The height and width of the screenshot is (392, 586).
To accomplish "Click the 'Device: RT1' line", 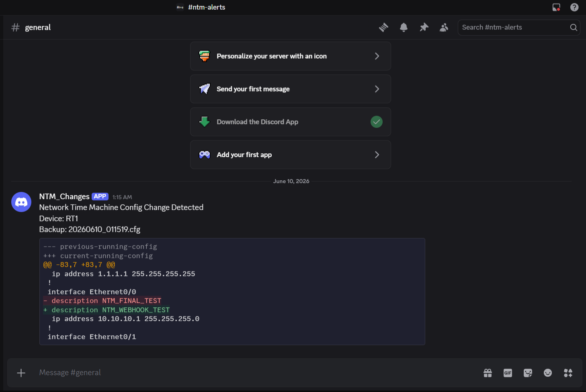I will [x=59, y=218].
